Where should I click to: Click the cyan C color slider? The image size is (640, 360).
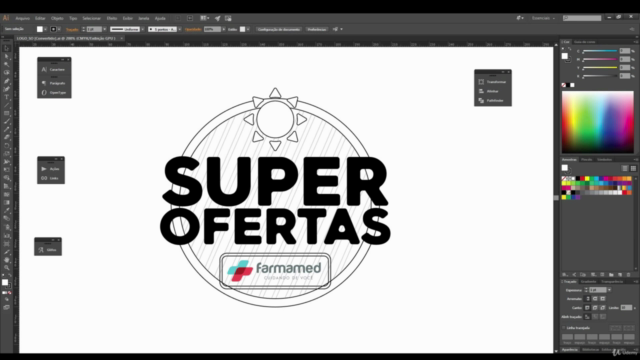point(600,51)
